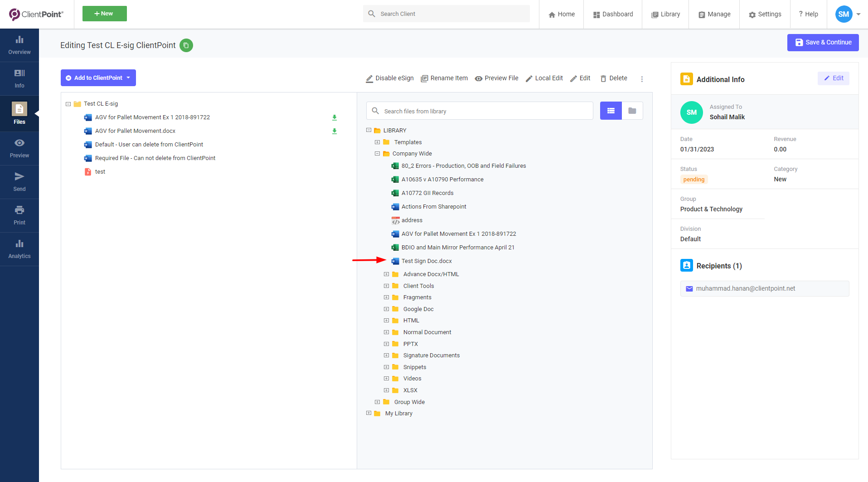Open Help in top navigation
Viewport: 868px width, 482px height.
click(x=808, y=14)
